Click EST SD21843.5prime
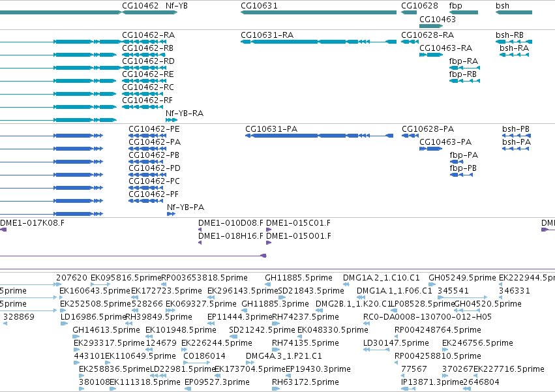This screenshot has height=392, width=555. click(311, 291)
